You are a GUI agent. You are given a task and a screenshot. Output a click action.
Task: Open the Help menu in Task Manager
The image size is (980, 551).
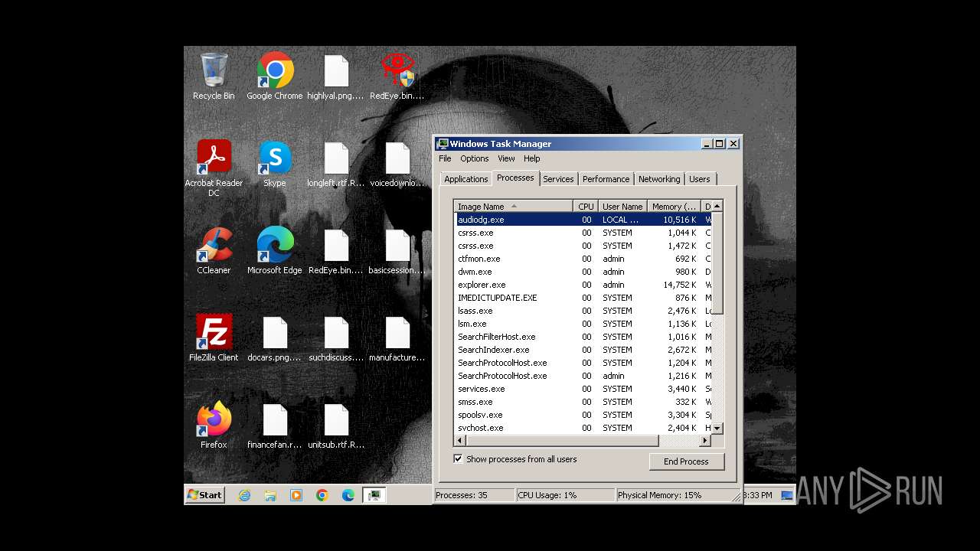[x=531, y=158]
